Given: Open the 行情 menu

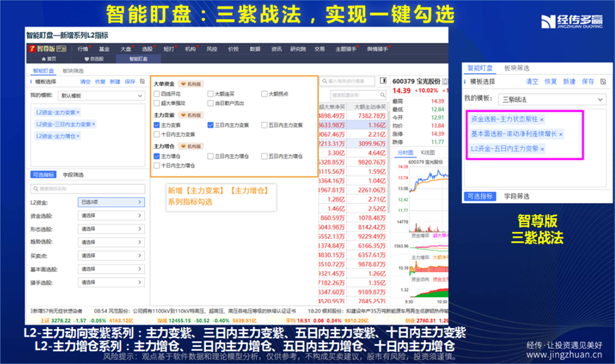Looking at the screenshot, I should pyautogui.click(x=83, y=49).
